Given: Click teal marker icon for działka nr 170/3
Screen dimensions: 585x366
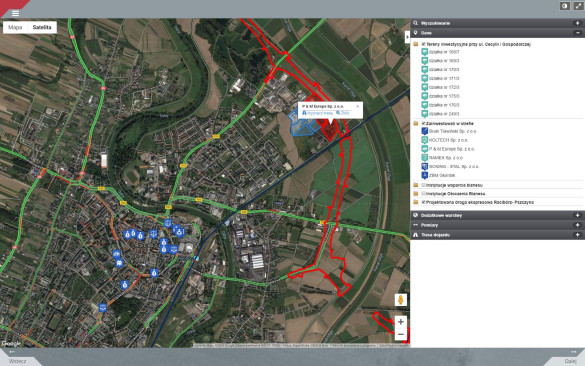Looking at the screenshot, I should pos(425,69).
